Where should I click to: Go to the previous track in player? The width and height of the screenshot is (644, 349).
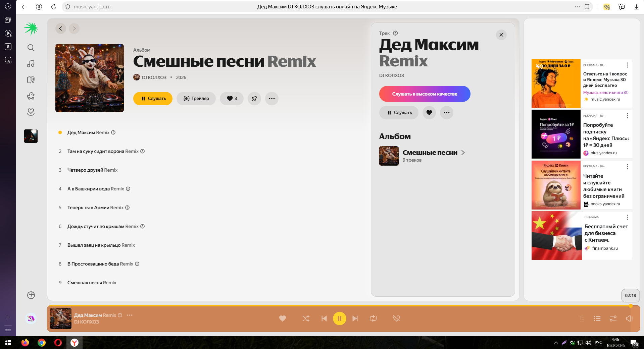(x=324, y=318)
